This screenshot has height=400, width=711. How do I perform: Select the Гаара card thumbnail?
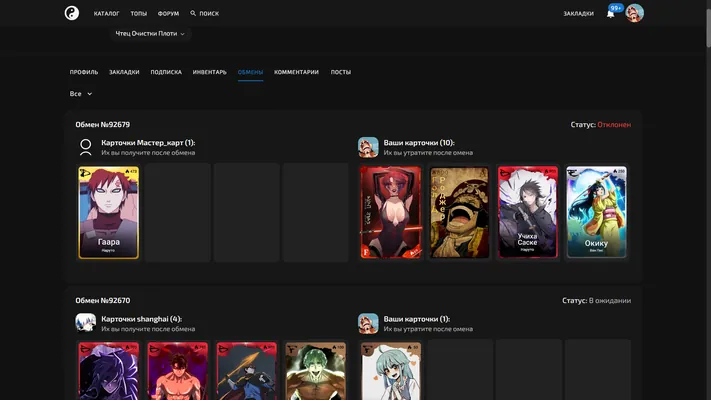108,213
